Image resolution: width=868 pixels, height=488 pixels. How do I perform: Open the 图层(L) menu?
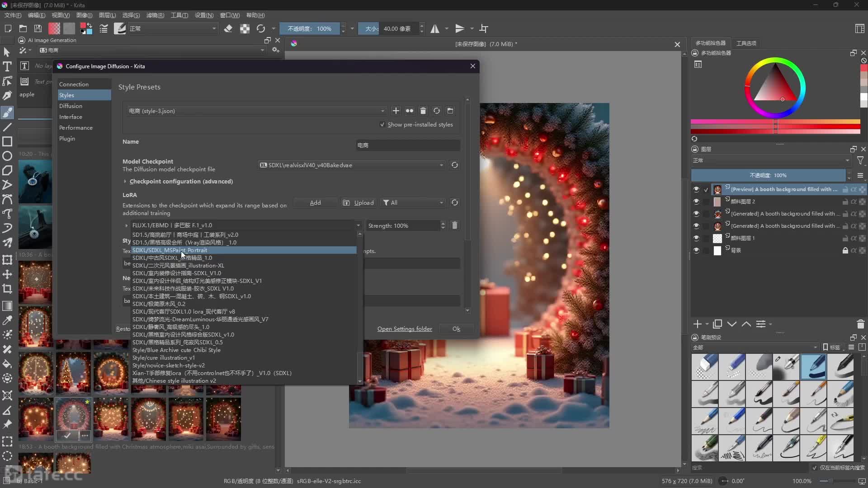pyautogui.click(x=107, y=15)
